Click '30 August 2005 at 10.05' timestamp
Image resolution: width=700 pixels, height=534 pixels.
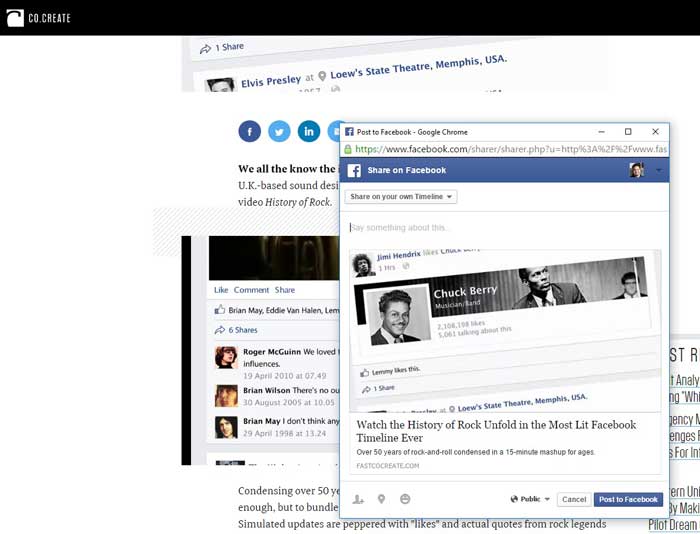click(289, 402)
